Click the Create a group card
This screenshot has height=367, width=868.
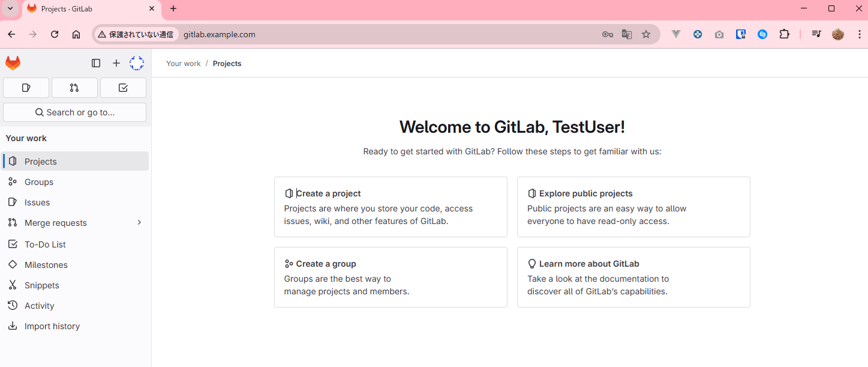391,277
